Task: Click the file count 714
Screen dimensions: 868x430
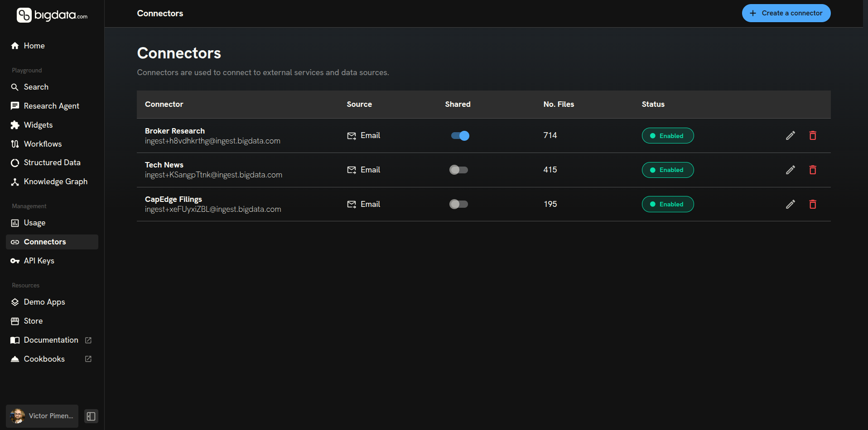Action: (x=550, y=135)
